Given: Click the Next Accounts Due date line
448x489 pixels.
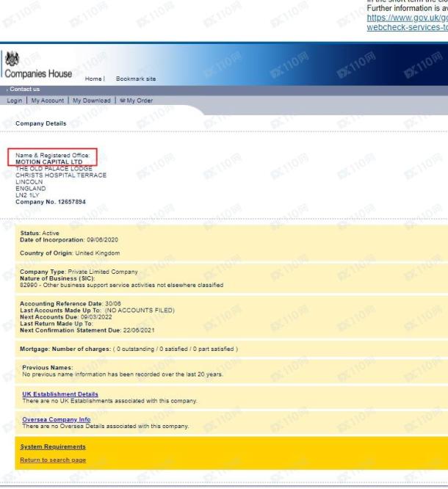Looking at the screenshot, I should click(66, 317).
